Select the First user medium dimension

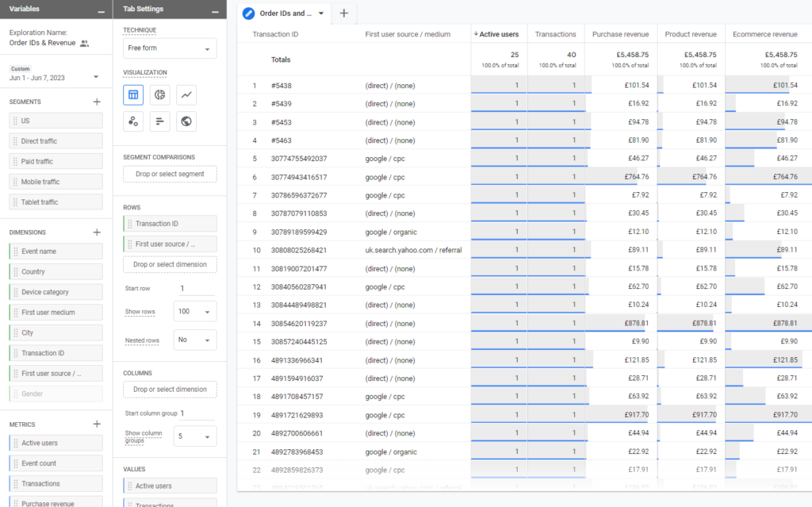point(56,313)
